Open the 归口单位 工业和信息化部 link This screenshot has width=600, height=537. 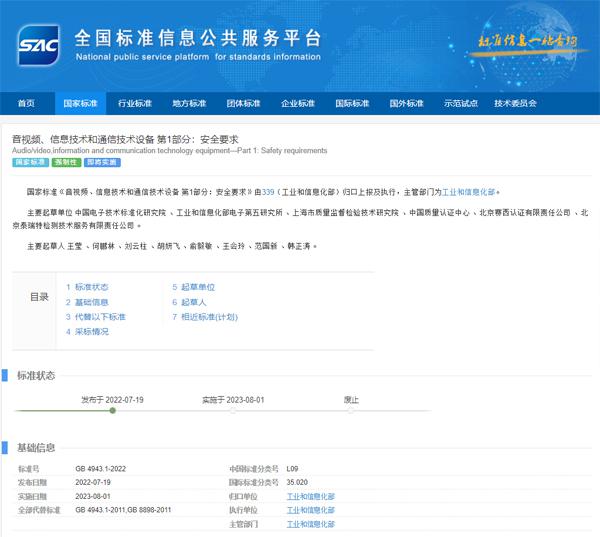tap(310, 495)
